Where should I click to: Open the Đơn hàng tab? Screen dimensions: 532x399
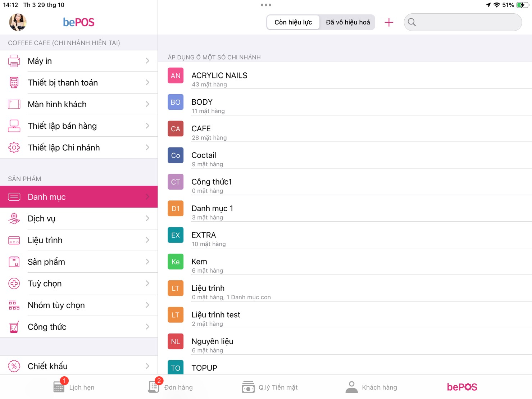pyautogui.click(x=170, y=387)
